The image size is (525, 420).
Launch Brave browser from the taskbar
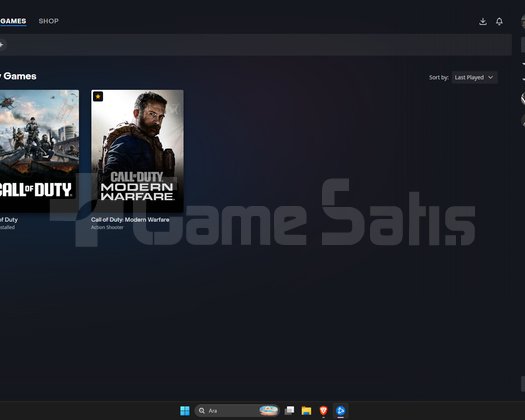click(x=323, y=410)
